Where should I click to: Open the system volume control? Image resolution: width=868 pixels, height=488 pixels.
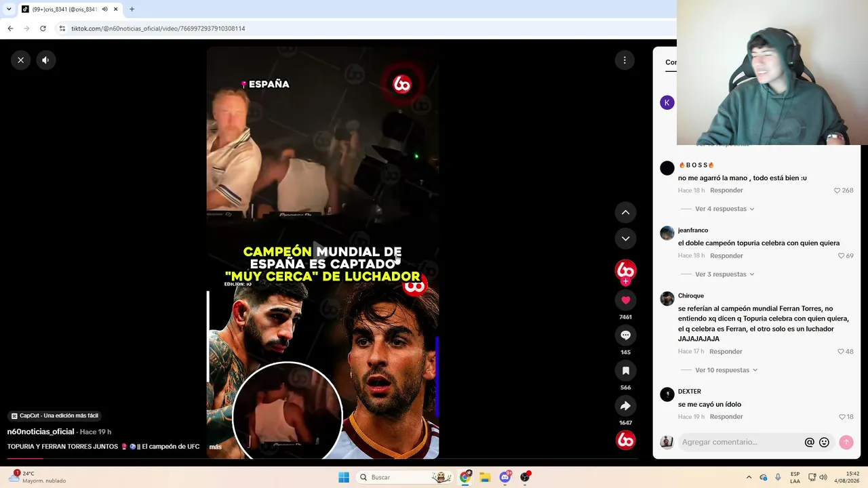point(823,477)
